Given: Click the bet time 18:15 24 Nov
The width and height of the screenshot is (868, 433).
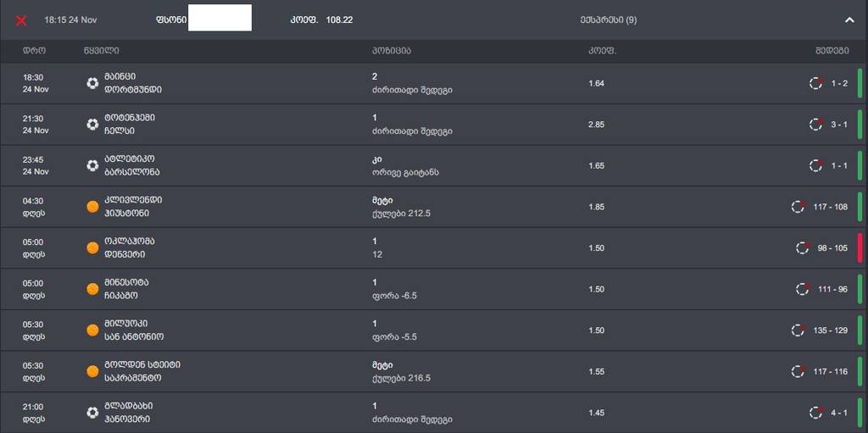Looking at the screenshot, I should 71,20.
